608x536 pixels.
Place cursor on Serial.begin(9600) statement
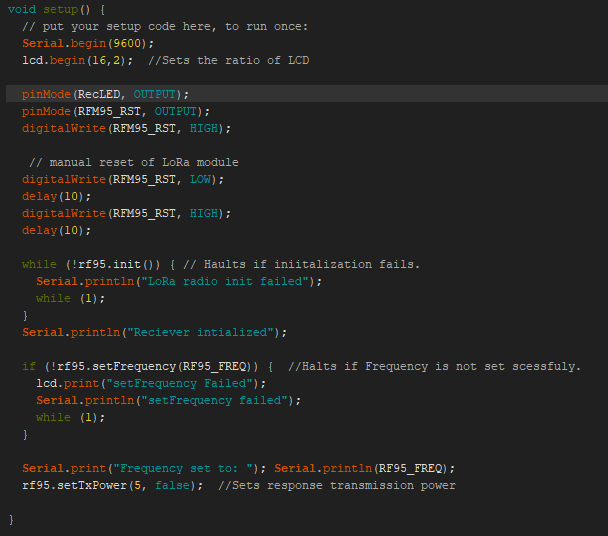click(88, 43)
